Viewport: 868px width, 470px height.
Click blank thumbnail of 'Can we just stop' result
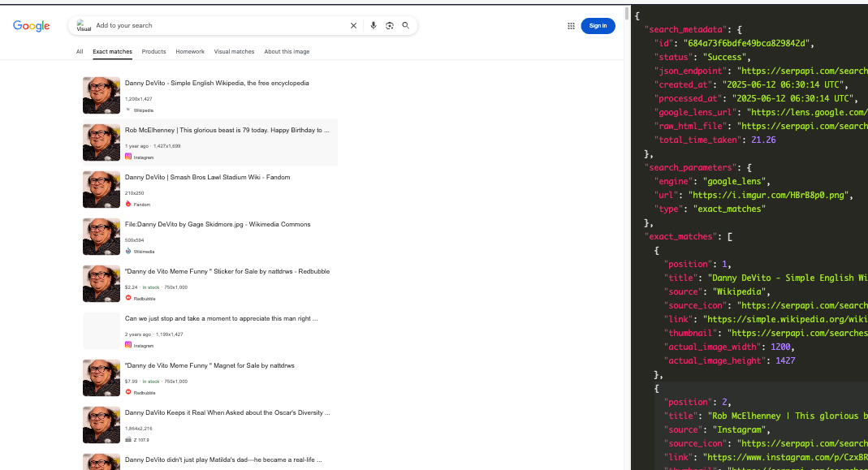(x=101, y=330)
